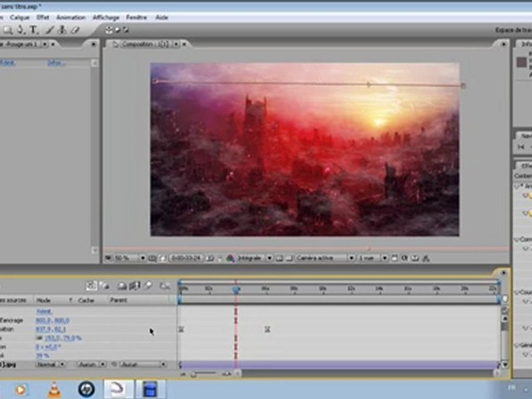This screenshot has height=399, width=532.
Task: Click the view axis mode icon
Action: click(126, 30)
